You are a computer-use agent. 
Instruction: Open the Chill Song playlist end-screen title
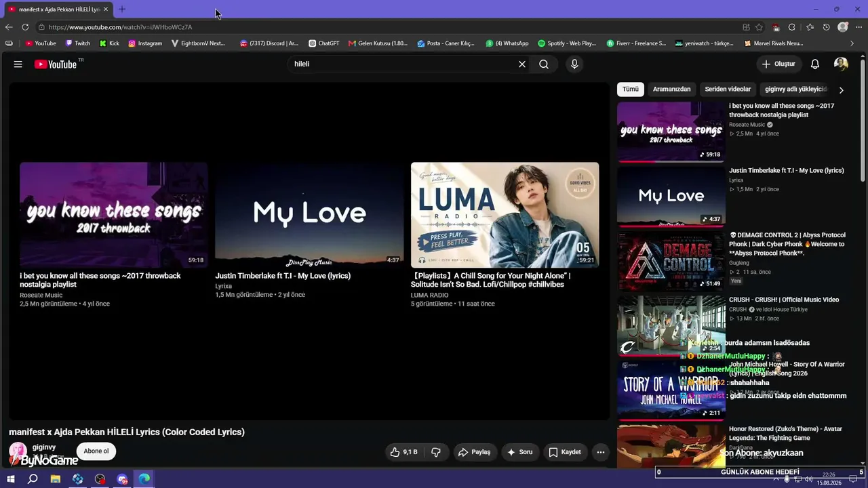[x=491, y=280]
